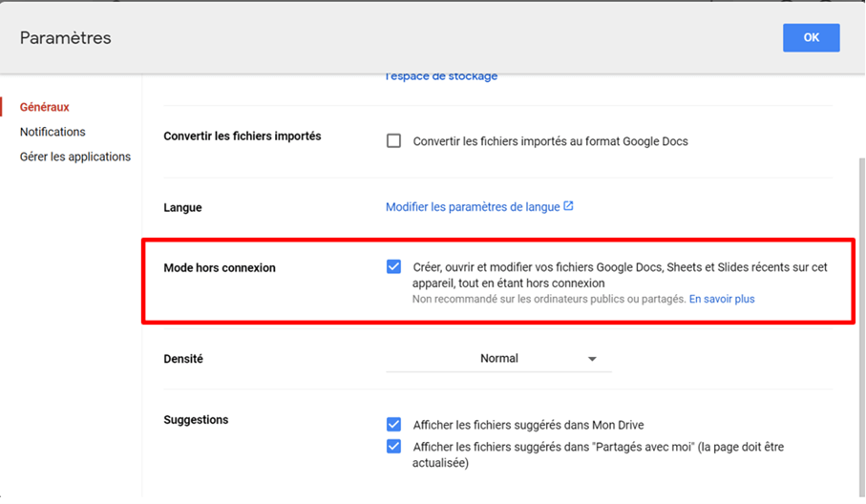Screen dimensions: 866x504
Task: Follow the En savoir plus link
Action: [722, 299]
